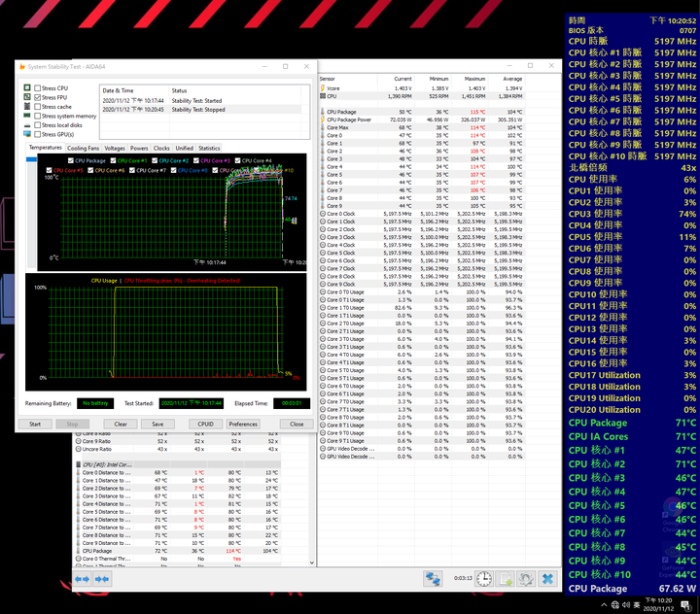Switch to the Clocks tab
This screenshot has width=700, height=614.
point(161,148)
